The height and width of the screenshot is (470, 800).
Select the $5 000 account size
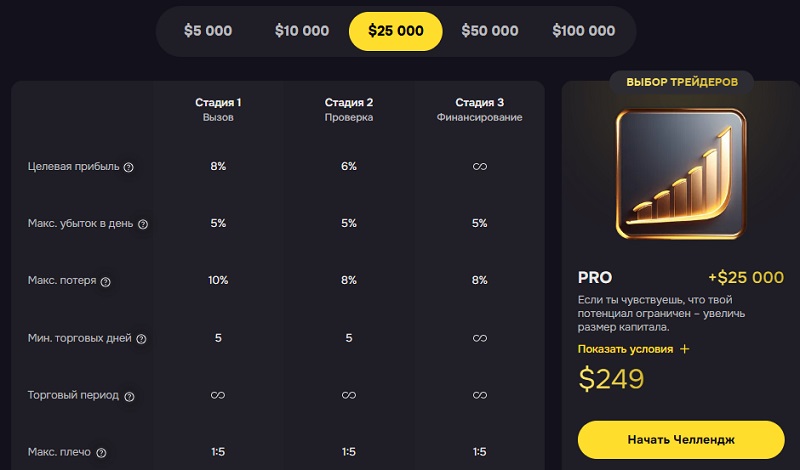pyautogui.click(x=208, y=31)
